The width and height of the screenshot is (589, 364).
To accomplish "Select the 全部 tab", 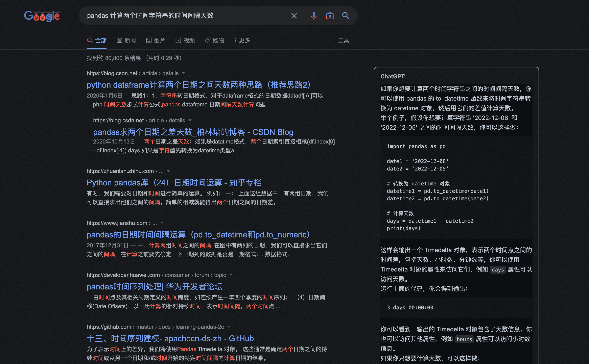I will [97, 40].
